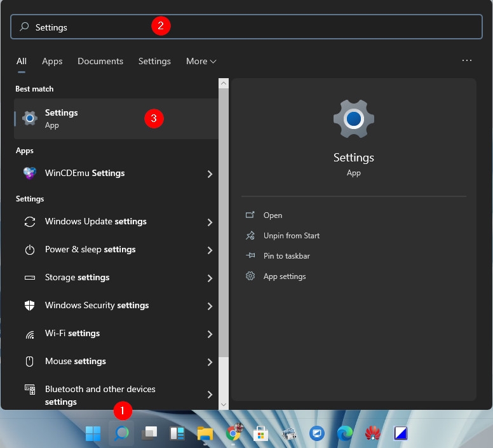Click 'Bluetooth and other devices settings' text
493x448 pixels.
click(100, 395)
